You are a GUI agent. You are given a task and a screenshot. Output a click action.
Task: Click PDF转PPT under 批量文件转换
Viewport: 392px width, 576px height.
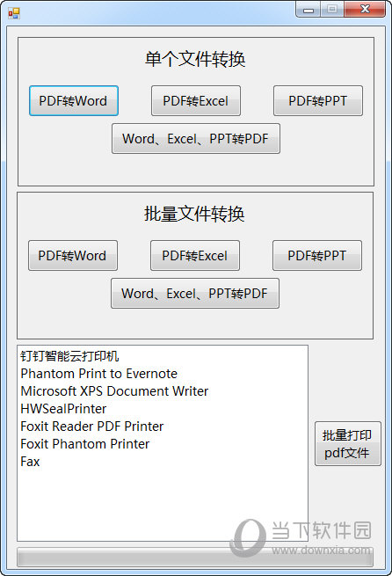317,256
